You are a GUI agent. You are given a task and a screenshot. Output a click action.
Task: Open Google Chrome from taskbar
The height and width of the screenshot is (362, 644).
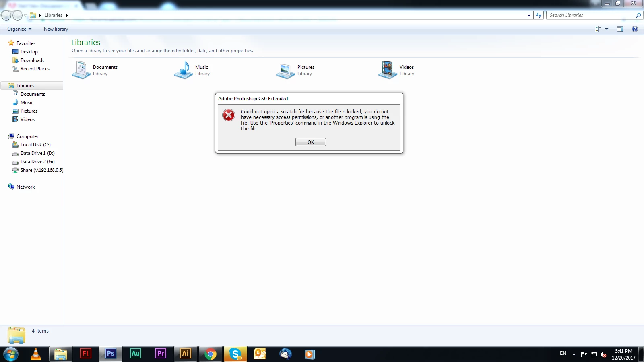(x=211, y=354)
